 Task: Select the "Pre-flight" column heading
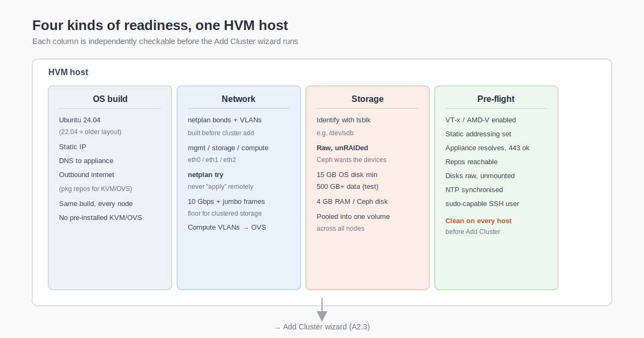(x=496, y=99)
